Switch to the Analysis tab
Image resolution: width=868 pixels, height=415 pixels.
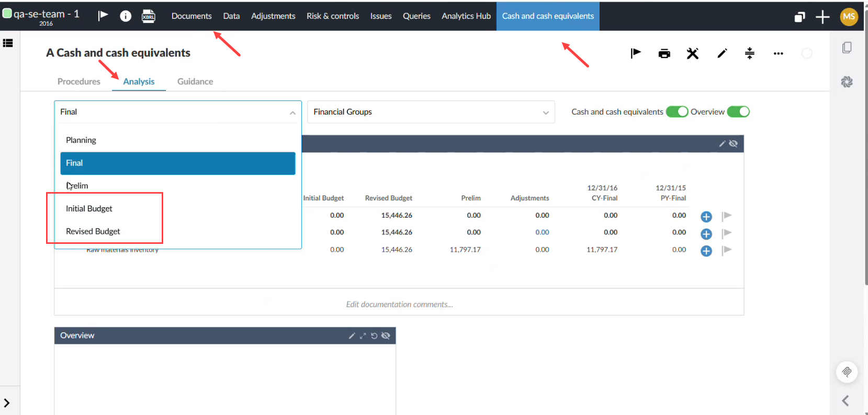[x=139, y=82]
